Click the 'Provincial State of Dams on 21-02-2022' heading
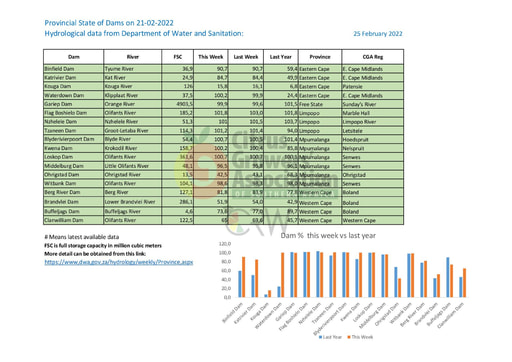 point(109,23)
